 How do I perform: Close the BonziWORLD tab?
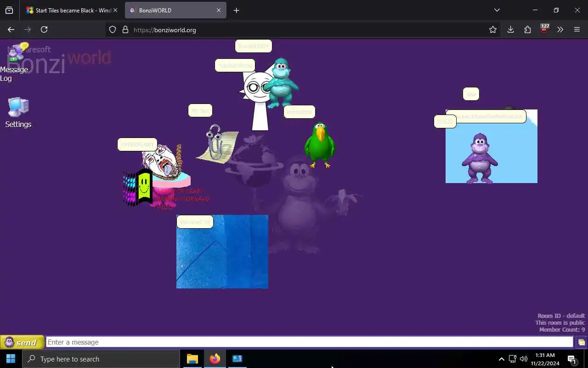click(219, 10)
